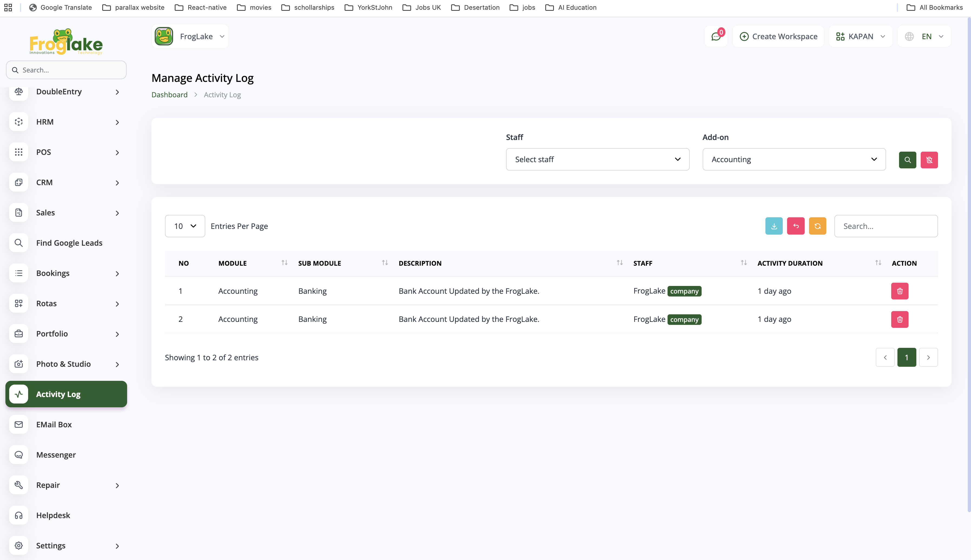971x560 pixels.
Task: Open the EMail Box sidebar item
Action: click(54, 425)
